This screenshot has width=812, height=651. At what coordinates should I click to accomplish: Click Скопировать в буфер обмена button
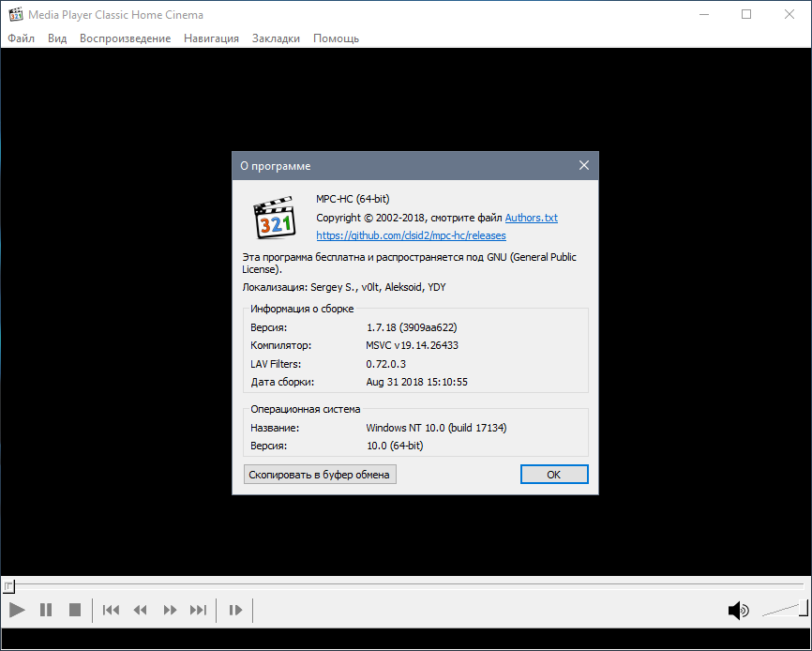(320, 475)
